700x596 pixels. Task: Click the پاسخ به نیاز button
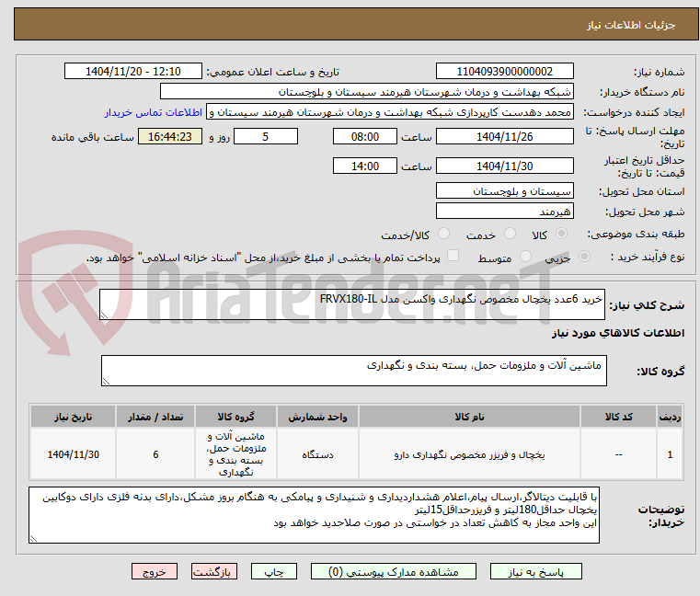point(535,571)
